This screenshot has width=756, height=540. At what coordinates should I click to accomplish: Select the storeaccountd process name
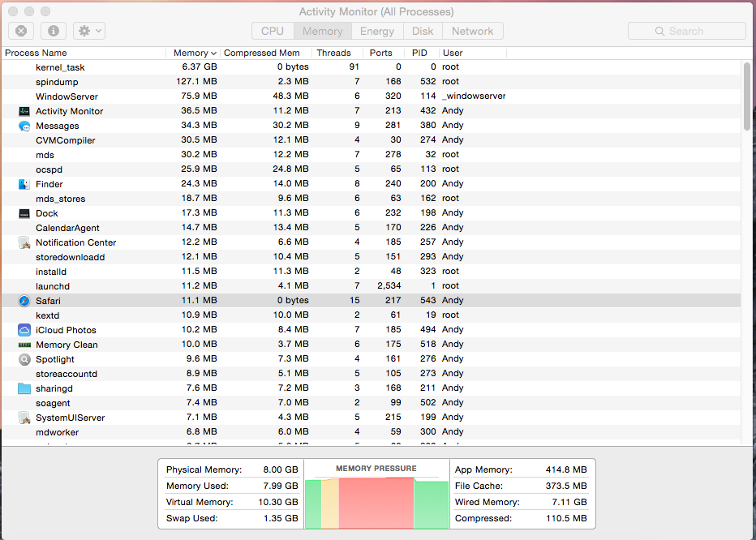point(67,374)
